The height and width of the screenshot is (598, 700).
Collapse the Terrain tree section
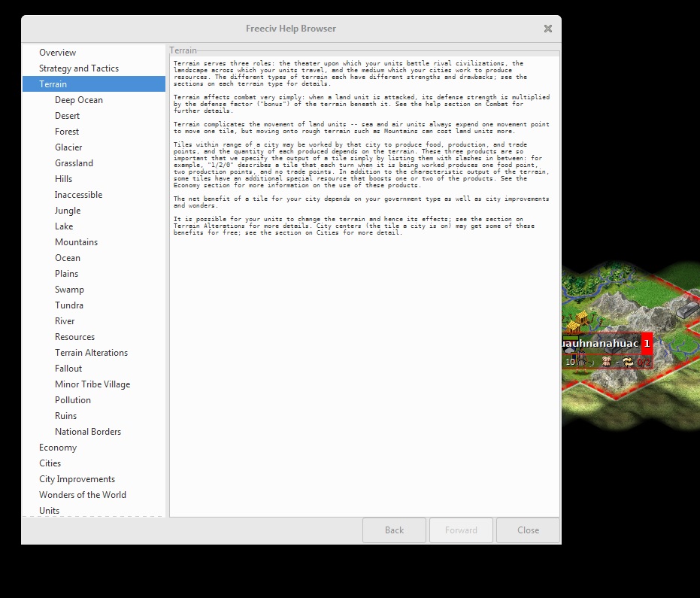(53, 84)
